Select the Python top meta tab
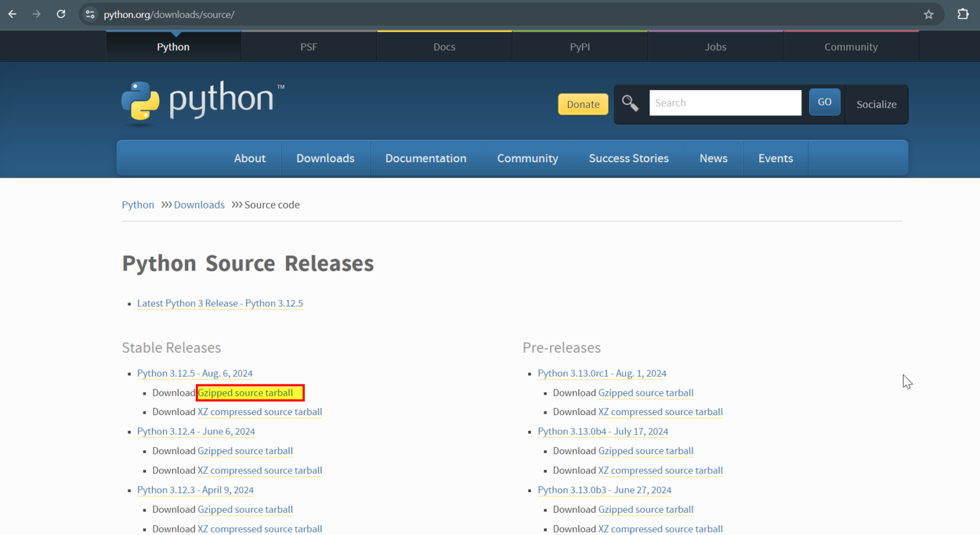The image size is (980, 535). (x=174, y=47)
